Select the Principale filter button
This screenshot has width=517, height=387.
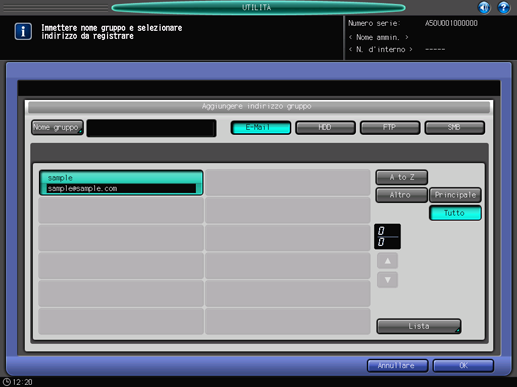pyautogui.click(x=455, y=195)
